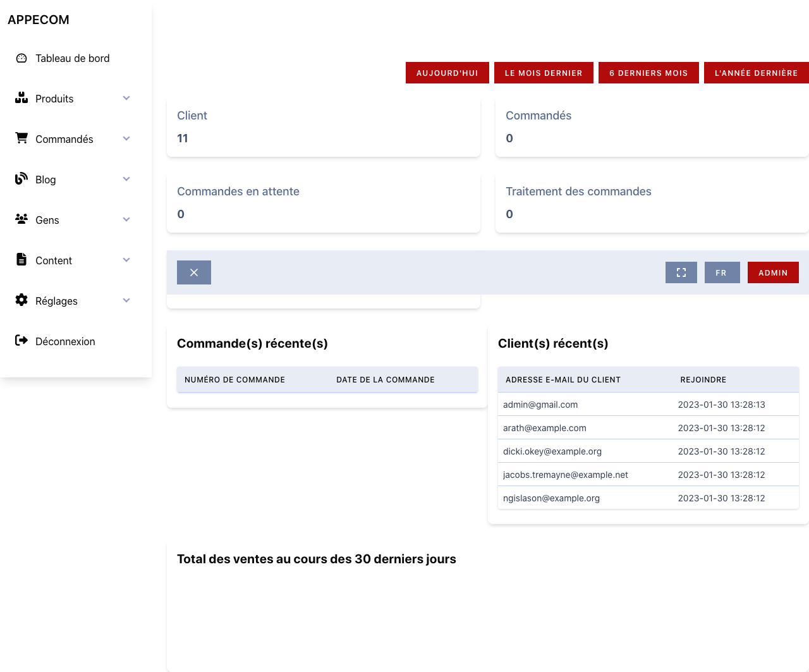Screen dimensions: 809x672
Task: Click the Produits boxes icon
Action: coord(21,98)
